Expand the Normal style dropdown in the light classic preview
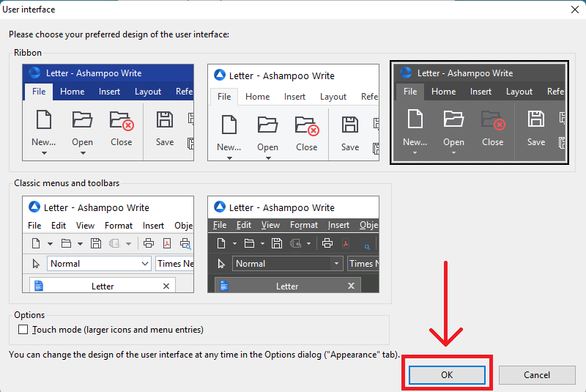The image size is (586, 392). pos(144,264)
